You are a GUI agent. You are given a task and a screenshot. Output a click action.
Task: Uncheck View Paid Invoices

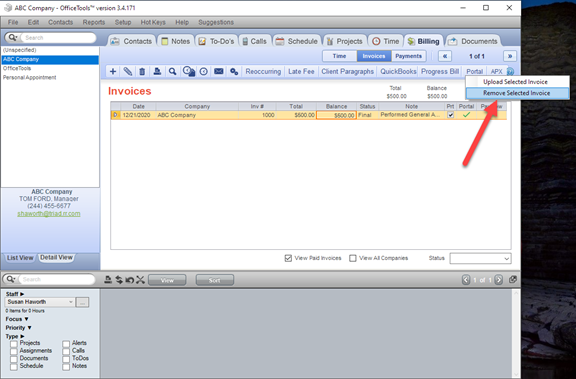click(x=288, y=258)
